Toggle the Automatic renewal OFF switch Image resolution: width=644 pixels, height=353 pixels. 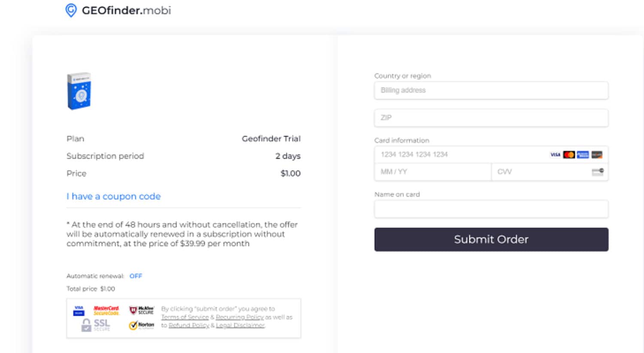point(136,276)
